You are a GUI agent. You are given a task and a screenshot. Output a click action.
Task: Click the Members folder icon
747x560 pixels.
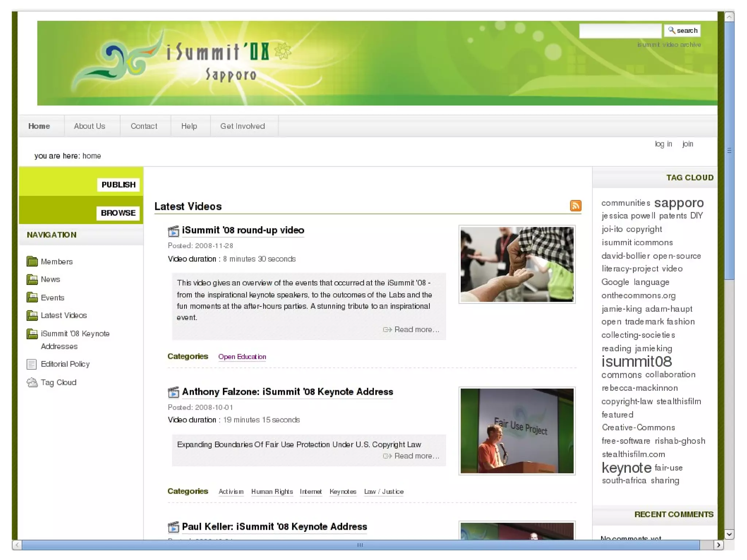(32, 261)
